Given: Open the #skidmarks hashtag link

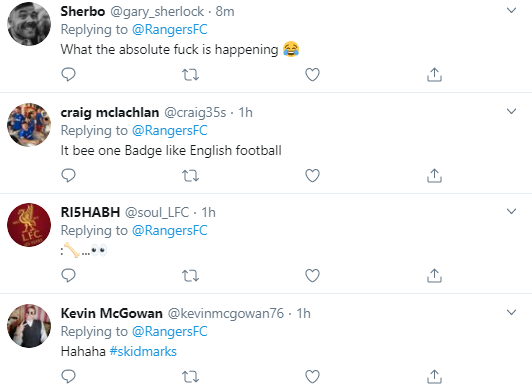Looking at the screenshot, I should click(143, 351).
